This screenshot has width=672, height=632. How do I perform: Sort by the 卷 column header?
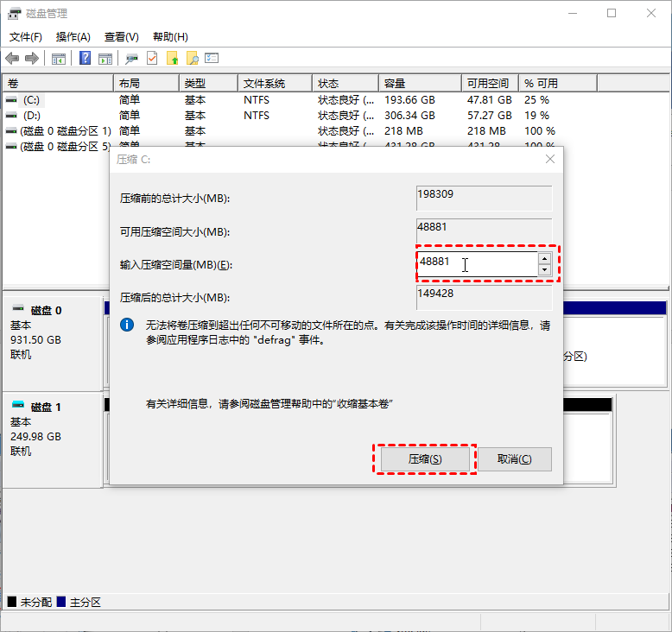(58, 83)
